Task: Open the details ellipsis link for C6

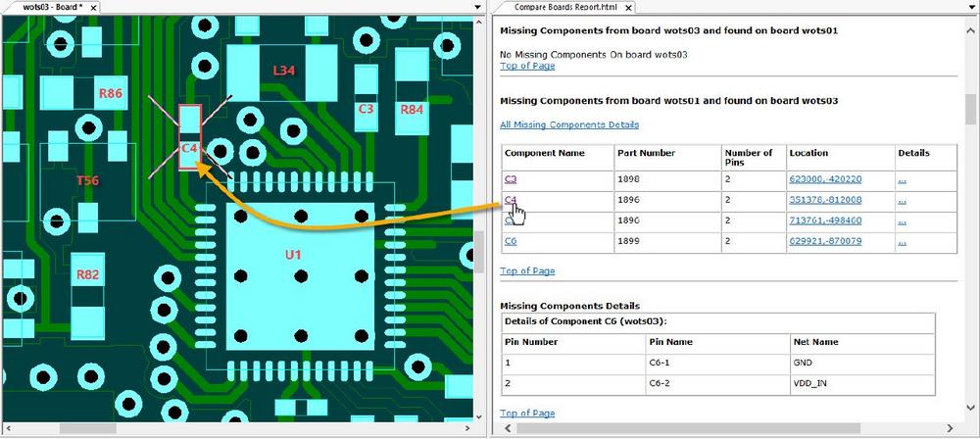Action: 902,241
